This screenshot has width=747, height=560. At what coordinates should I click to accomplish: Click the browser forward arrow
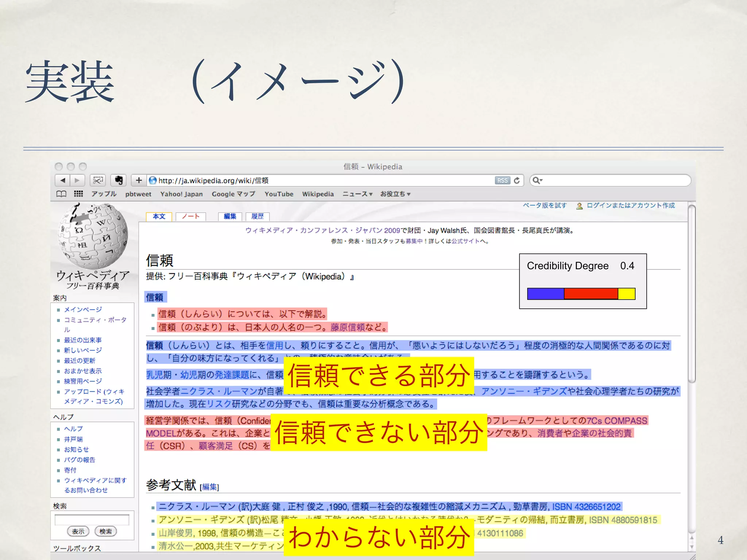point(77,180)
